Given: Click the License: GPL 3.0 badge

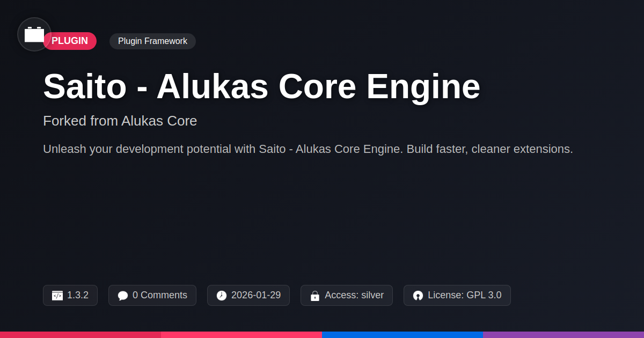Looking at the screenshot, I should (x=457, y=296).
